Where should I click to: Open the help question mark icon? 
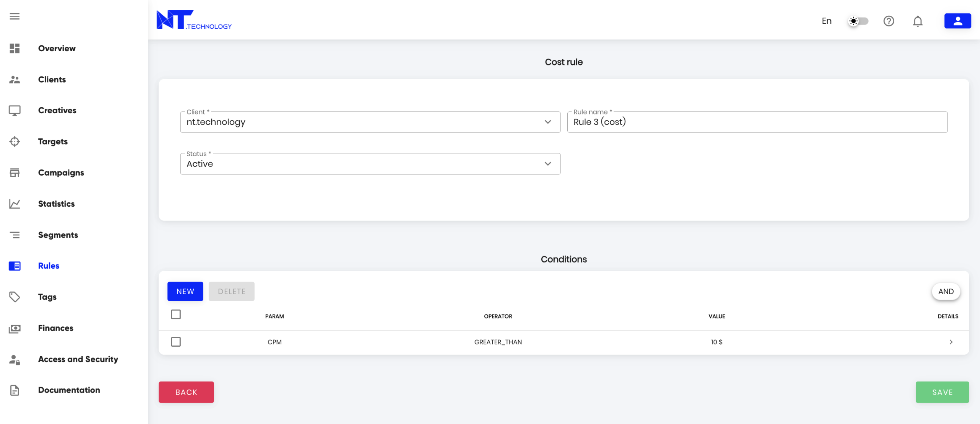(x=889, y=21)
